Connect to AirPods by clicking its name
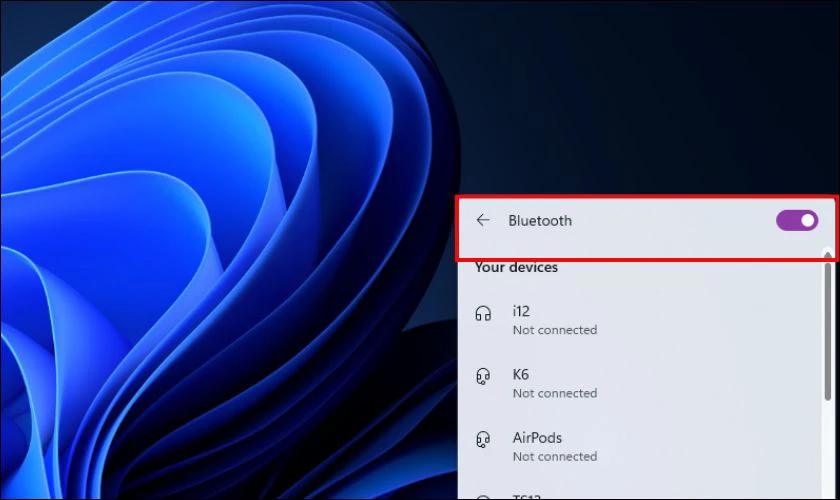The height and width of the screenshot is (500, 840). click(537, 438)
